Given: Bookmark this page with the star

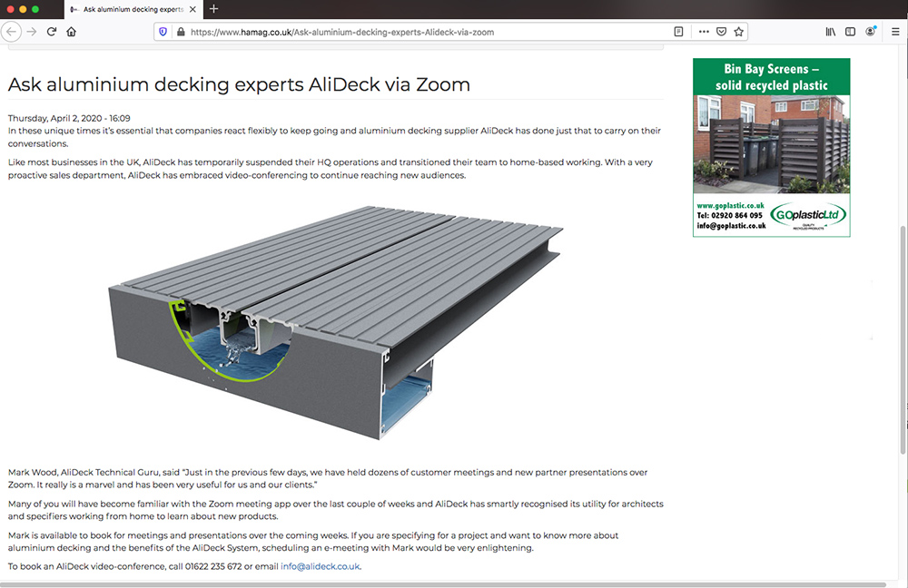Looking at the screenshot, I should (738, 32).
